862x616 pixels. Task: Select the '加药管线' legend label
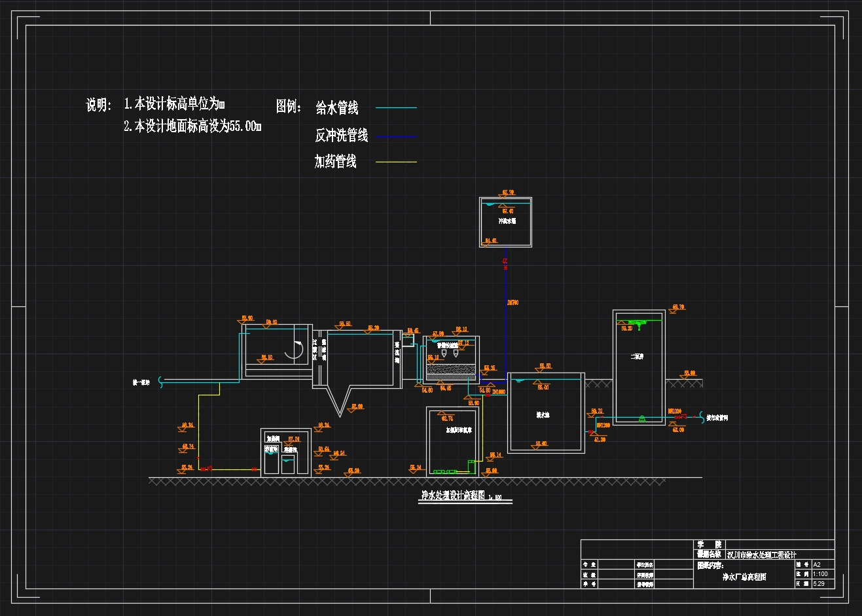[335, 161]
